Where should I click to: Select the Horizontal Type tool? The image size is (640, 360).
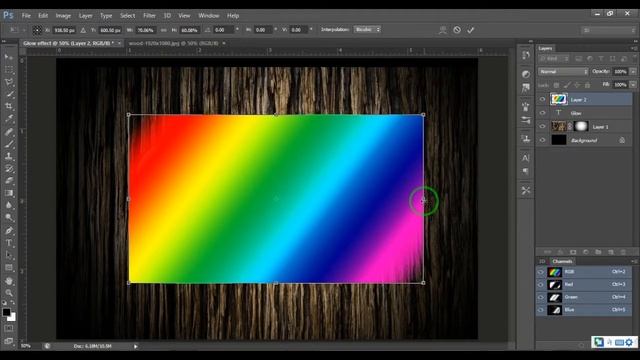9,243
